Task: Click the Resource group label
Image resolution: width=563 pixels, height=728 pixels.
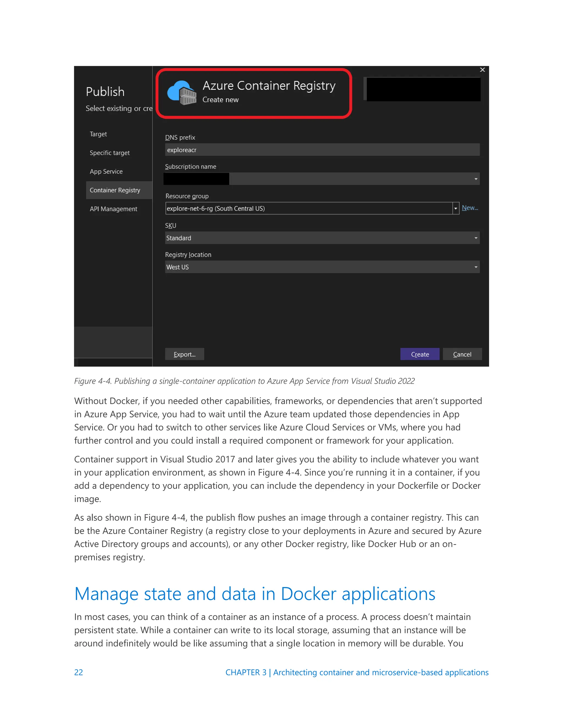Action: click(x=187, y=196)
